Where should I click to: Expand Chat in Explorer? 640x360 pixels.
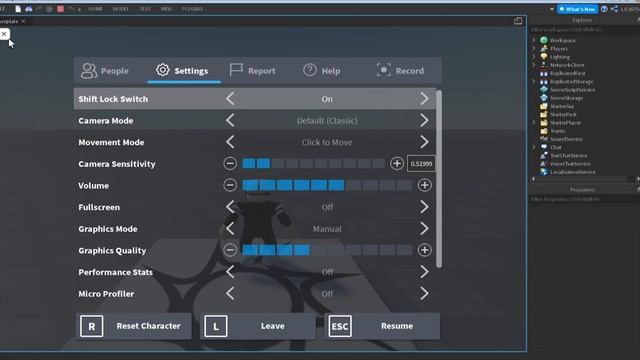click(x=534, y=147)
